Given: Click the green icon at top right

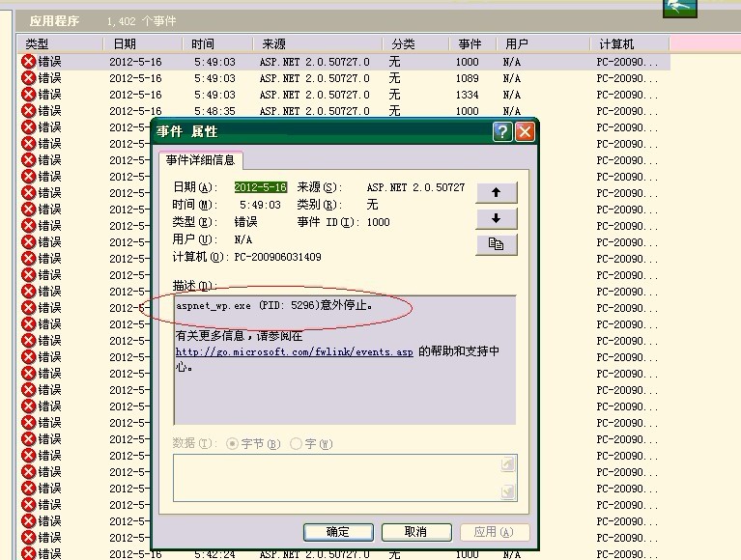Looking at the screenshot, I should [x=680, y=7].
